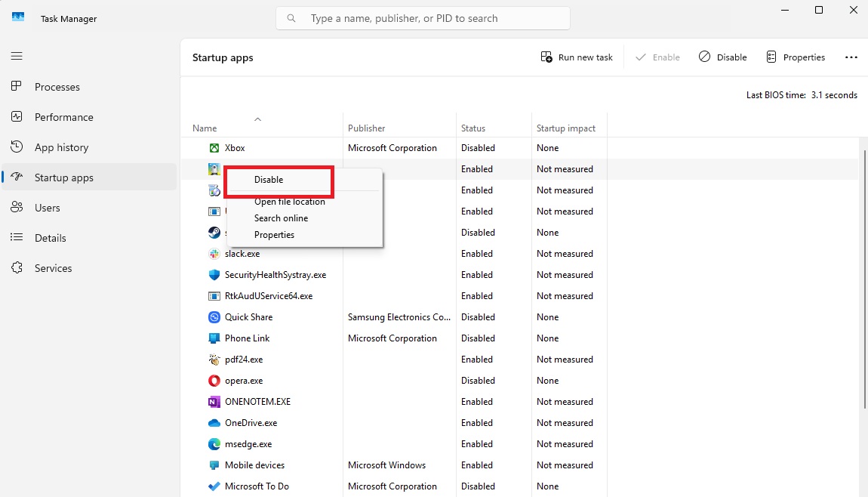
Task: Click the vertical scrollbar of the list
Action: (x=864, y=279)
